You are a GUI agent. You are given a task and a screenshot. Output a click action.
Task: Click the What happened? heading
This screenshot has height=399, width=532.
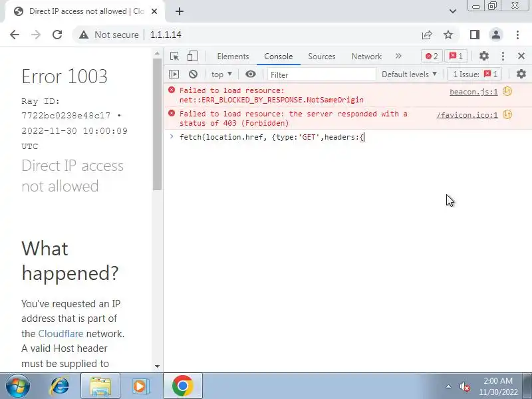(x=70, y=261)
